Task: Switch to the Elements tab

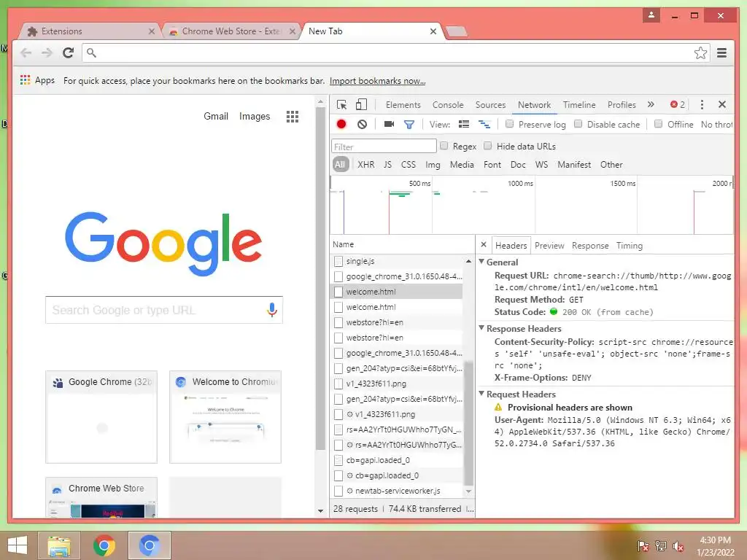Action: [403, 105]
